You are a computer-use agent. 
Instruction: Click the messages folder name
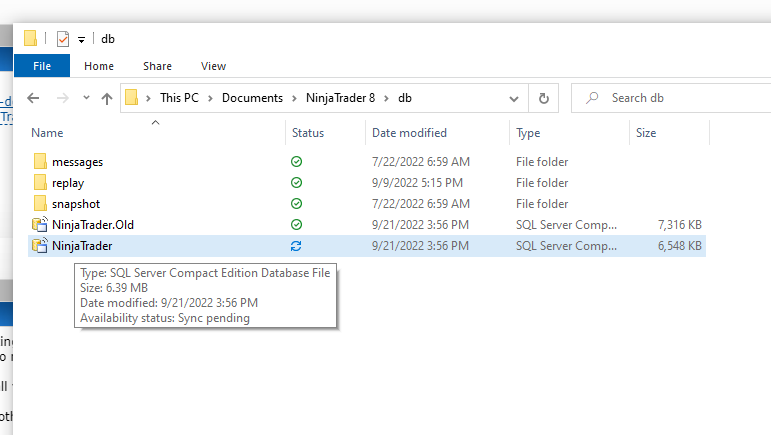(78, 162)
